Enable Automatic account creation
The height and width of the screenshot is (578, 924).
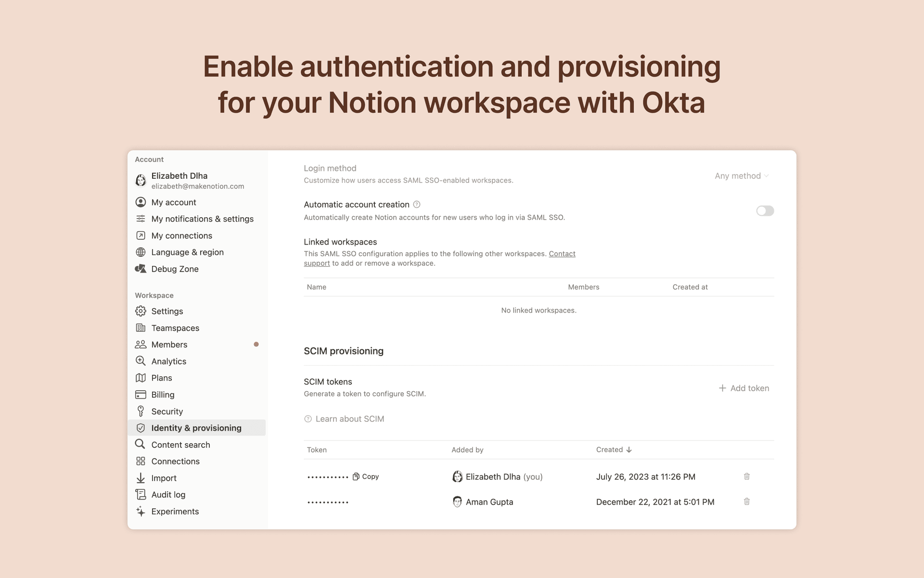pyautogui.click(x=765, y=210)
